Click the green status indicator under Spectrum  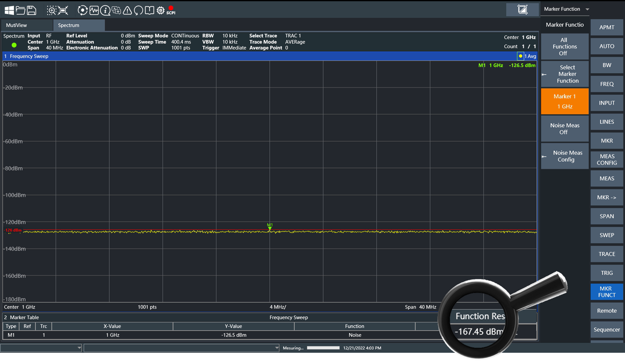(14, 45)
